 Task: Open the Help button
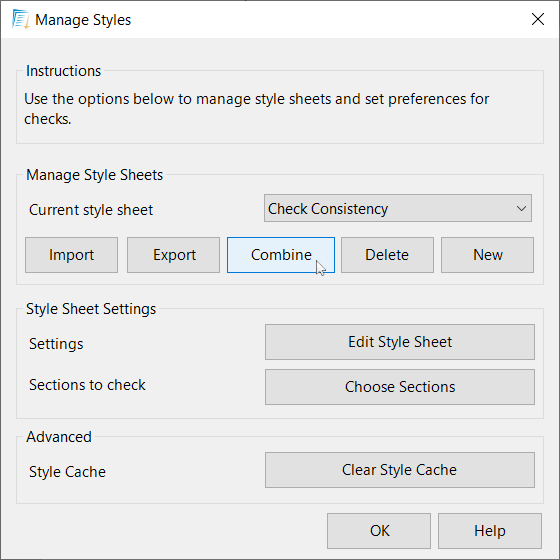(490, 531)
